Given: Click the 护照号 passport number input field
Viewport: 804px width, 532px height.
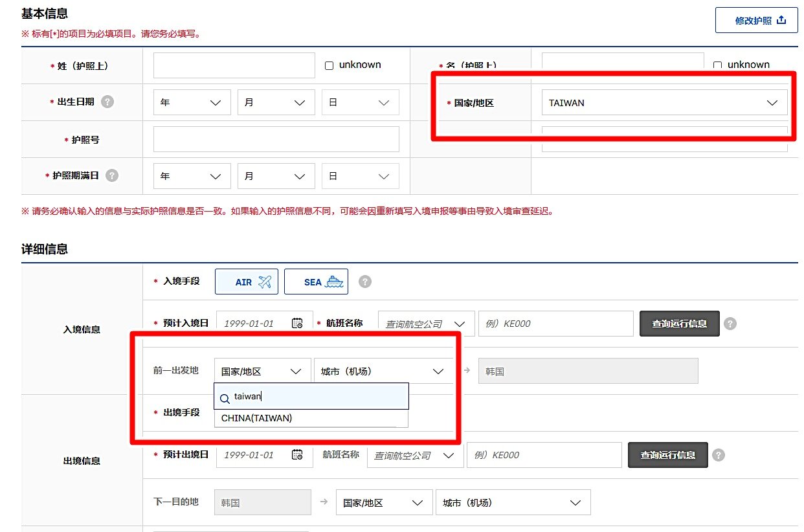Looking at the screenshot, I should click(x=276, y=139).
